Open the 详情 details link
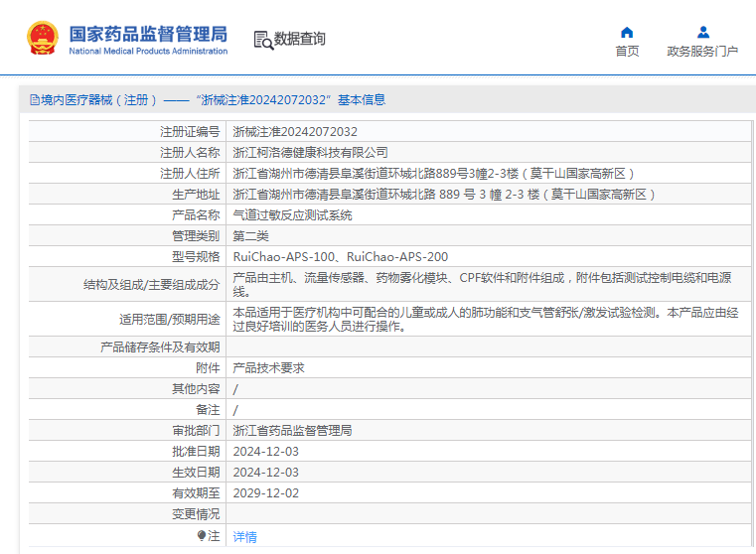756x554 pixels. click(x=245, y=537)
